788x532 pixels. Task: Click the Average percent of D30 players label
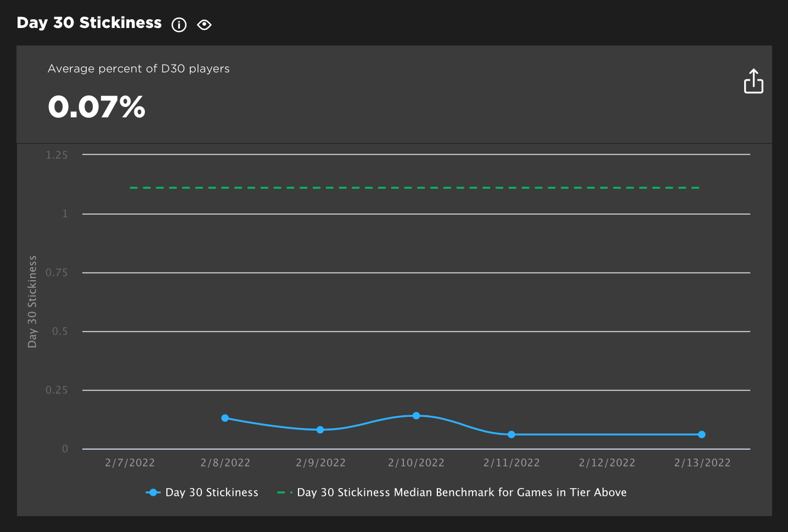[139, 69]
